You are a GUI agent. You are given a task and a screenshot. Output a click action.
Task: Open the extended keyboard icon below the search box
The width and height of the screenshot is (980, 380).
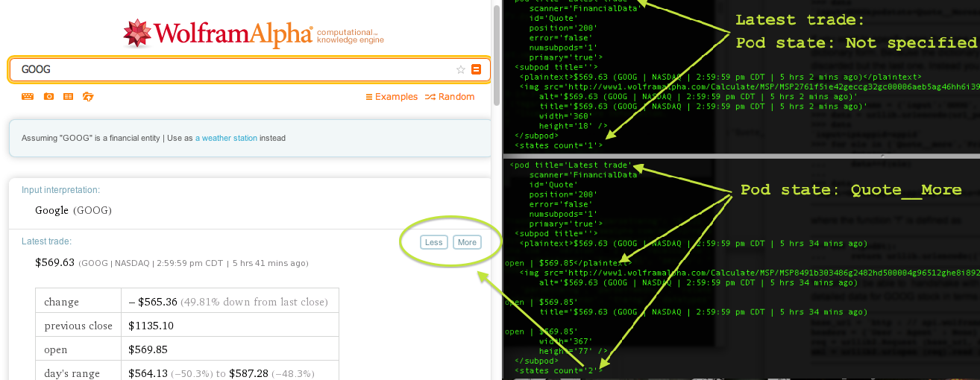(28, 97)
